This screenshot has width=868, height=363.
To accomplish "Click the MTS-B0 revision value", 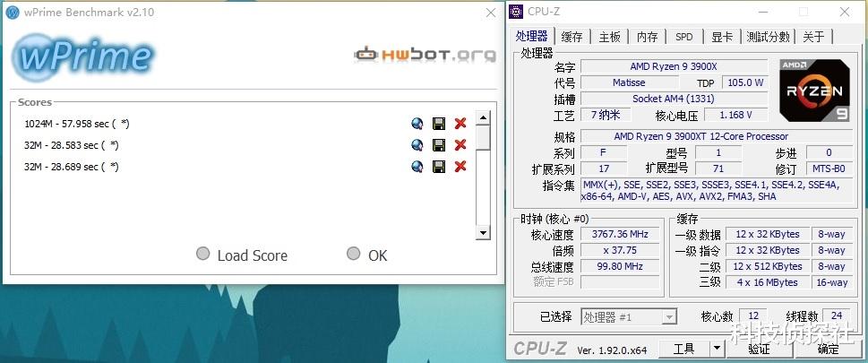I will point(829,169).
